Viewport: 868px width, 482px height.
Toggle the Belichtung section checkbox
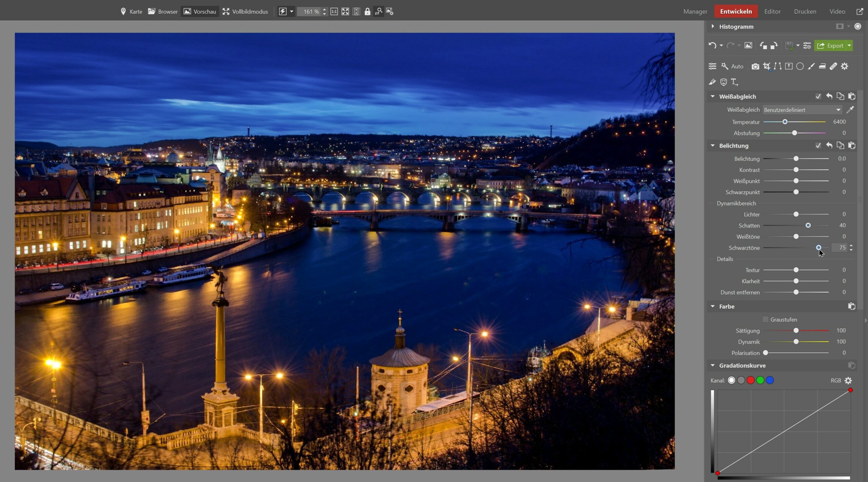818,146
